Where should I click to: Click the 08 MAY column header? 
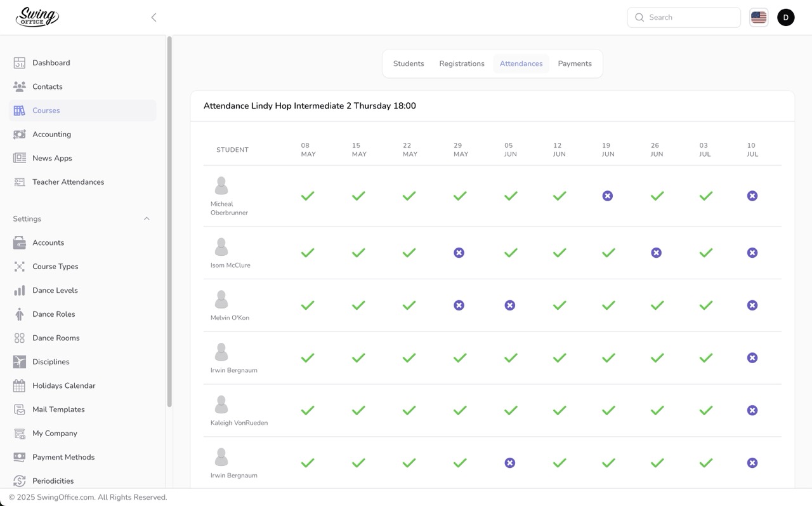tap(308, 150)
